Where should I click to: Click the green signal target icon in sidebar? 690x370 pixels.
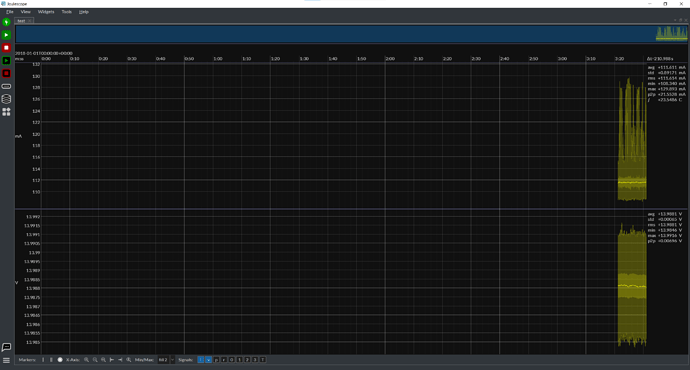point(6,22)
